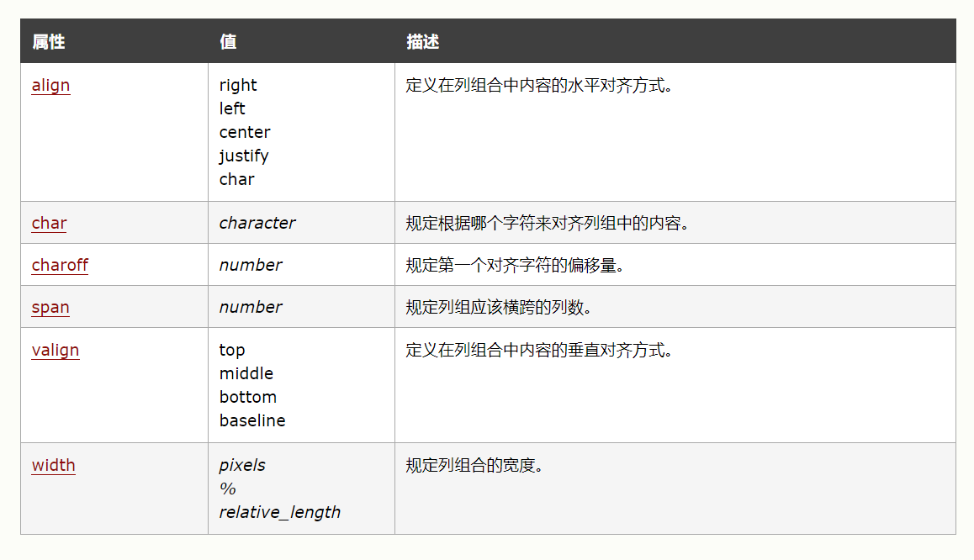Click the 'center' value text
Viewport: 974px width, 560px height.
(245, 132)
